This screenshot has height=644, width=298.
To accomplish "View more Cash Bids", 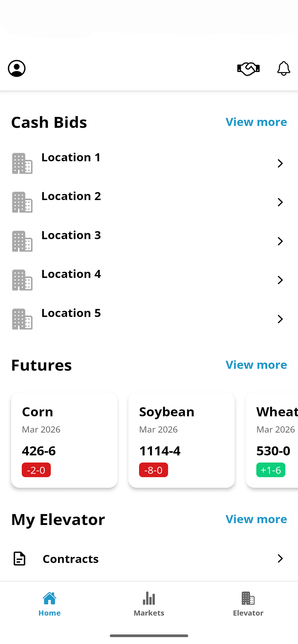I will 256,122.
